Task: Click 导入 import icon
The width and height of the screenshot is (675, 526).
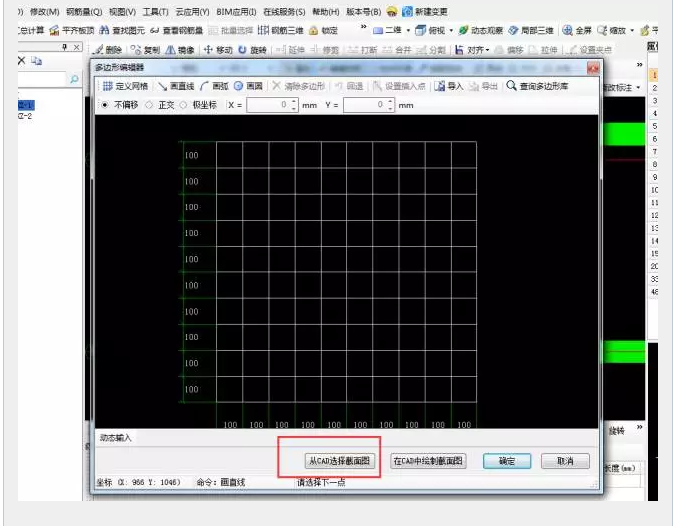Action: [440, 86]
